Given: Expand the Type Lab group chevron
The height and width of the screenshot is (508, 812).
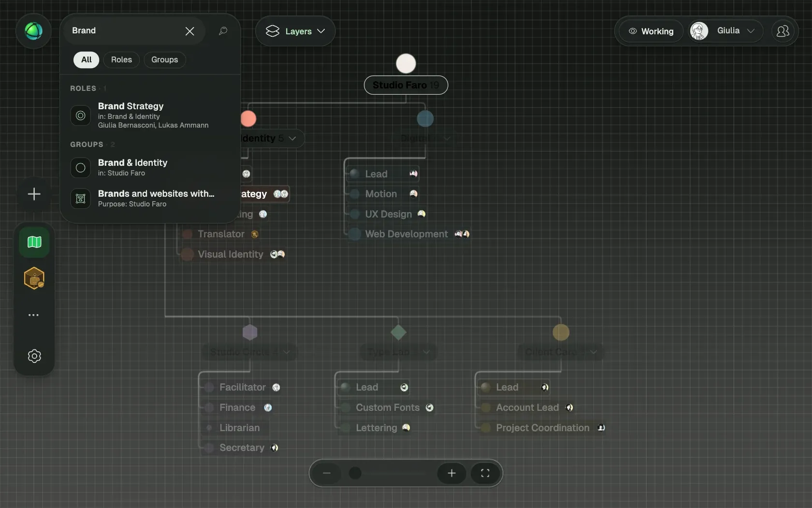Looking at the screenshot, I should click(x=426, y=352).
